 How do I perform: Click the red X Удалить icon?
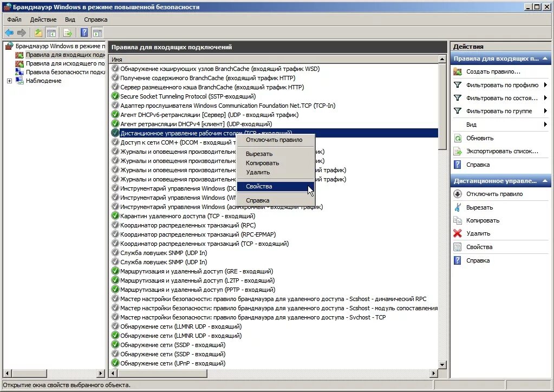point(458,233)
